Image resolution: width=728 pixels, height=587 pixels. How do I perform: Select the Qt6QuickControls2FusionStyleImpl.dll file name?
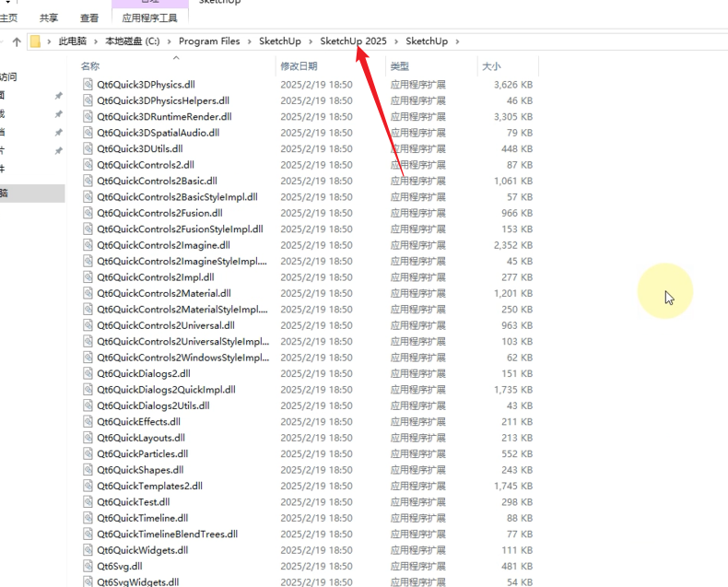click(x=180, y=229)
